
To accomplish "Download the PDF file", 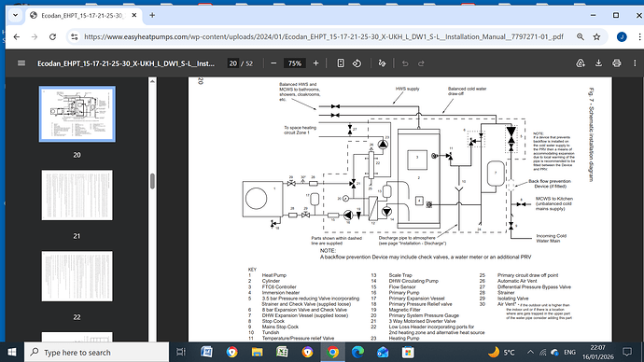I will [598, 63].
